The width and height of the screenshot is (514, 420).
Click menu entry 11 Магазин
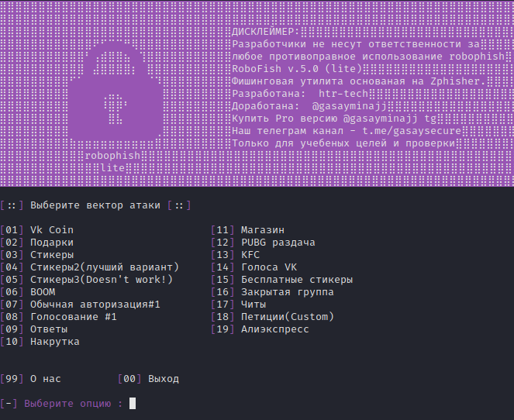click(x=262, y=230)
